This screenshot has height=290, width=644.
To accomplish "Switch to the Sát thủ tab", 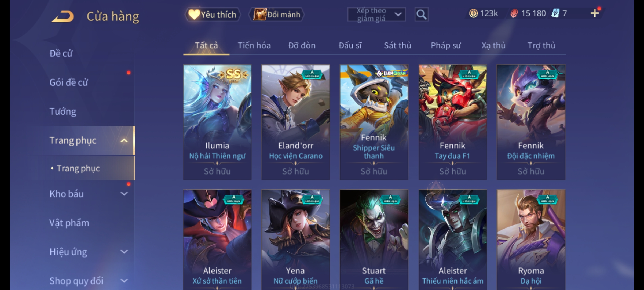I will (x=397, y=45).
